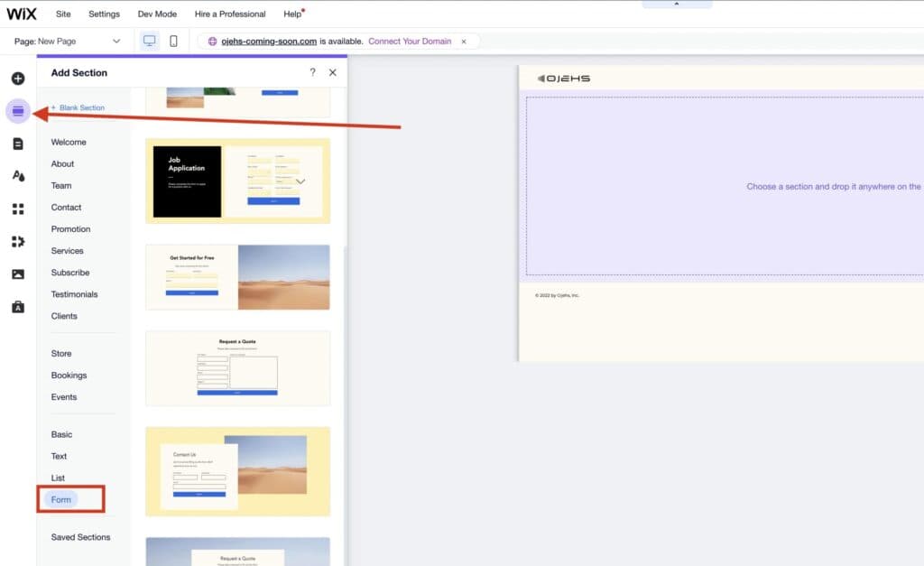Open the Help menu

point(293,14)
